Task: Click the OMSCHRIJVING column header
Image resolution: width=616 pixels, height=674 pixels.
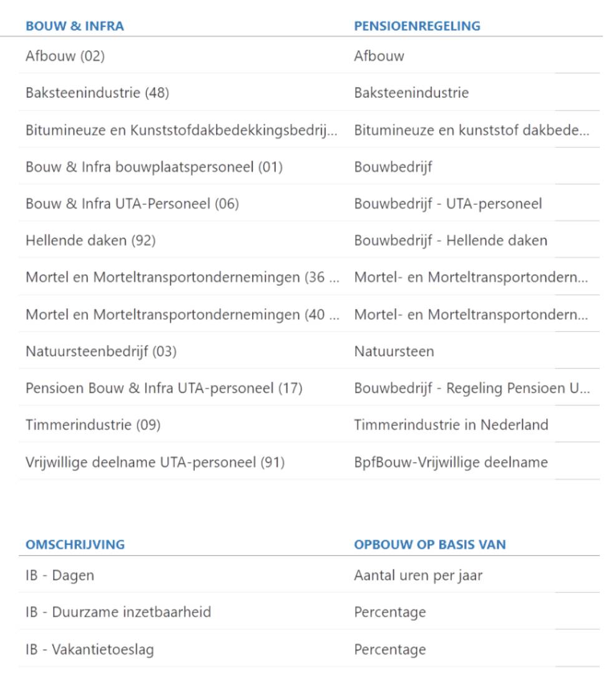Action: coord(75,545)
